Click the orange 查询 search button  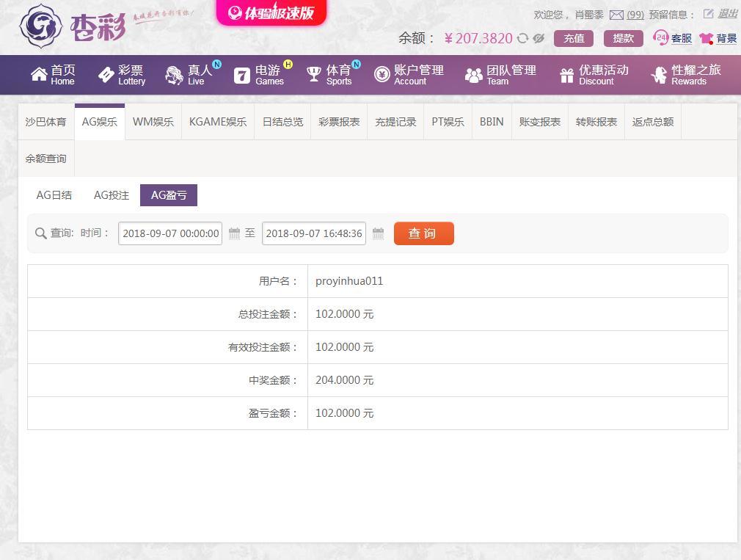(x=423, y=233)
